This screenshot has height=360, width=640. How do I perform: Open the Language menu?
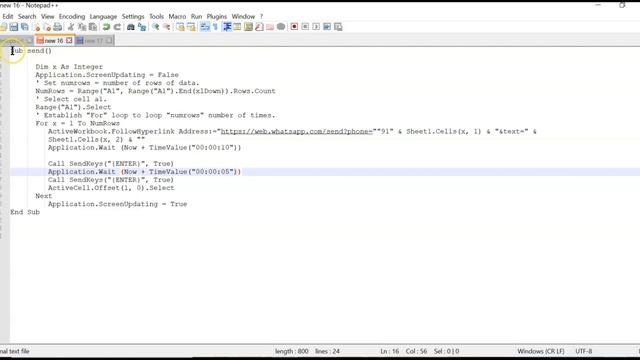click(x=103, y=16)
